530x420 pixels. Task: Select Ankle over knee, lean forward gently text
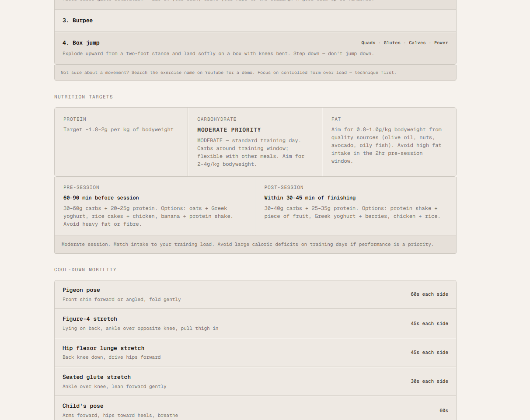(x=115, y=387)
